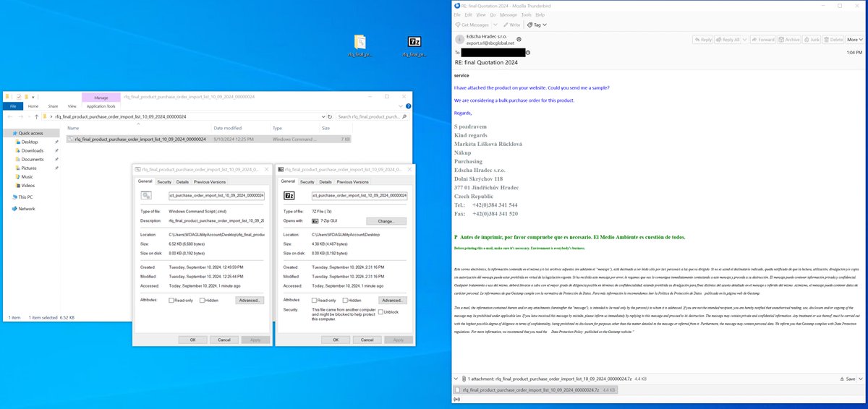Delete the email message
Screen dimensions: 868x409
[833, 40]
